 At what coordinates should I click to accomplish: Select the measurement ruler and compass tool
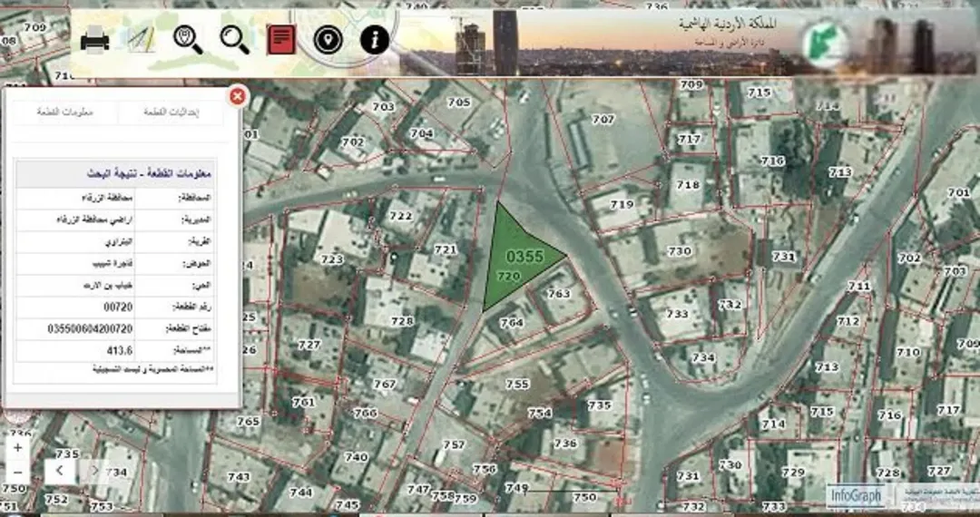pyautogui.click(x=142, y=40)
